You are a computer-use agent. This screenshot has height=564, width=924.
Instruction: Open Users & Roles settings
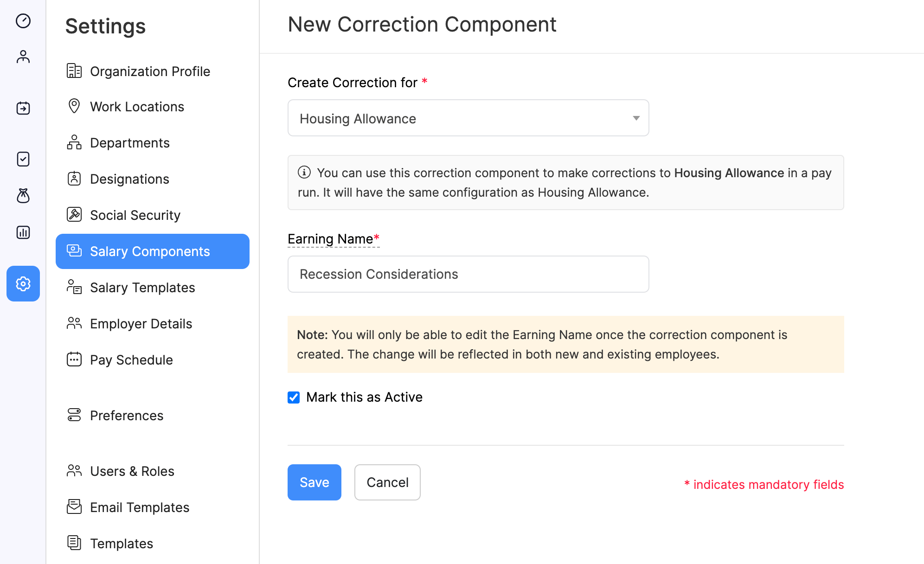pos(132,471)
